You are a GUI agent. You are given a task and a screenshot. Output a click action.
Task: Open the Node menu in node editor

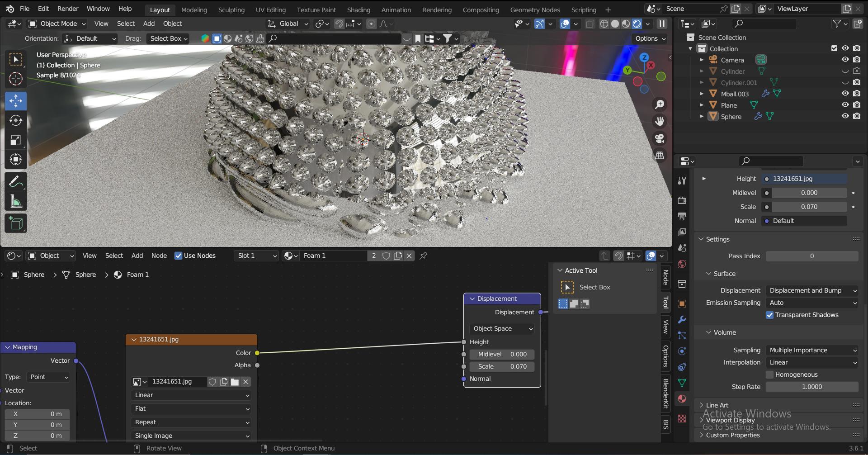coord(159,256)
